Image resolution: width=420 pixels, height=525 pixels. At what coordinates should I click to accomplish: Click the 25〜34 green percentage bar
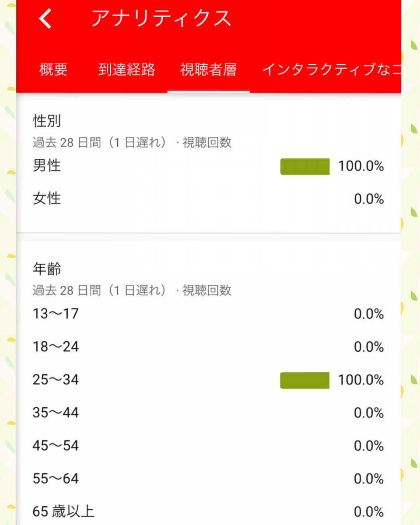pyautogui.click(x=305, y=380)
